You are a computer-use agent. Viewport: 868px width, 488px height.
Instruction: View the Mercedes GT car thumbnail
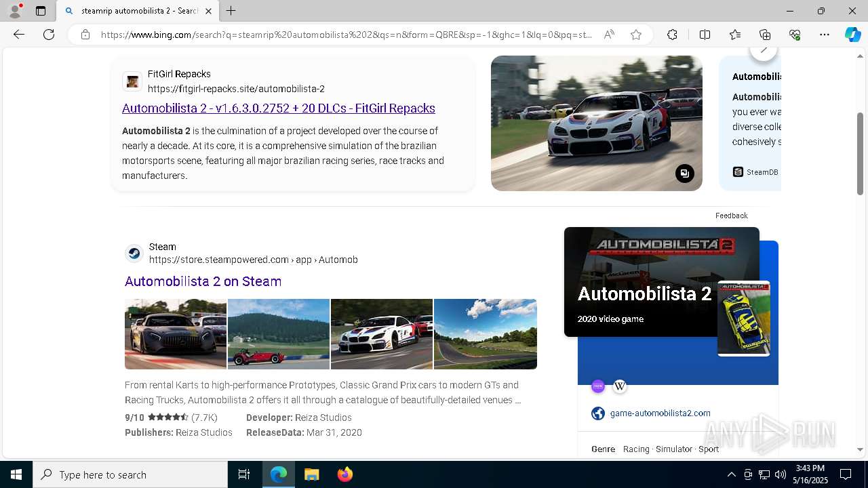pos(176,334)
